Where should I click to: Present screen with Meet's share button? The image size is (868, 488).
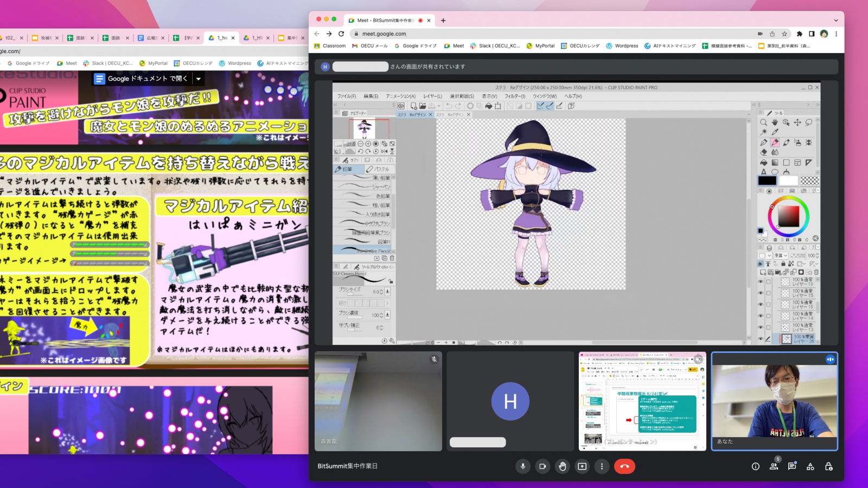[x=582, y=466]
